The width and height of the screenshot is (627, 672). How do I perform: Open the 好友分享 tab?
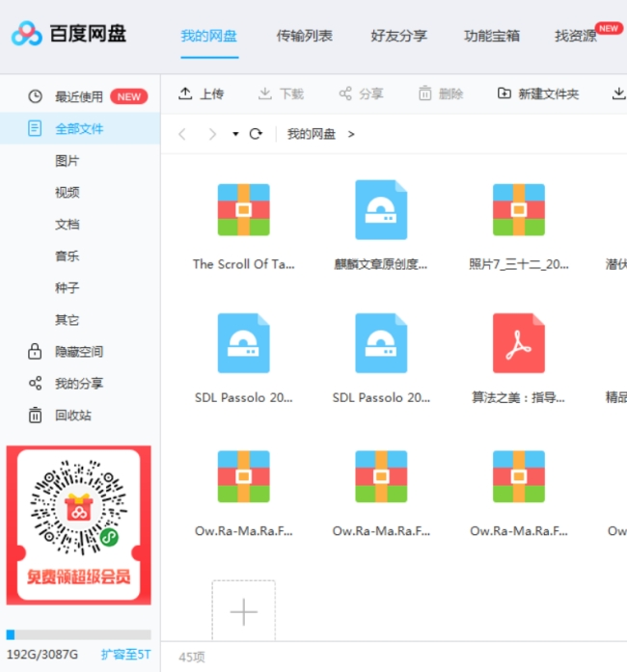tap(398, 36)
